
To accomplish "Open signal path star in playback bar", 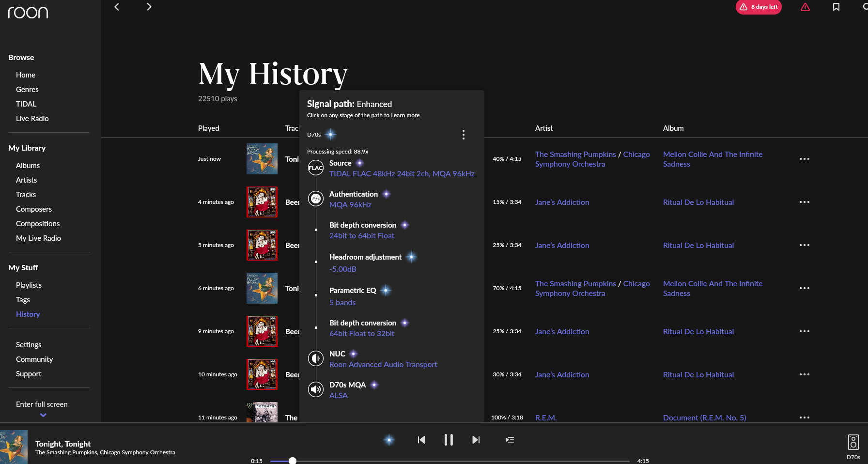I will tap(389, 440).
